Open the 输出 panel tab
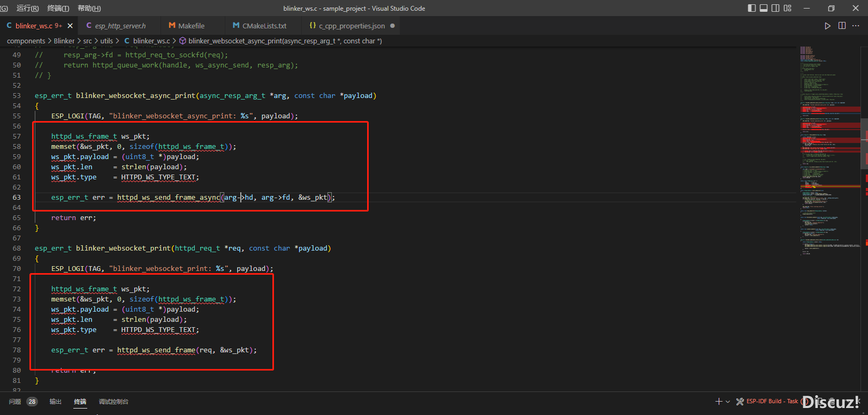This screenshot has width=868, height=415. pos(56,402)
